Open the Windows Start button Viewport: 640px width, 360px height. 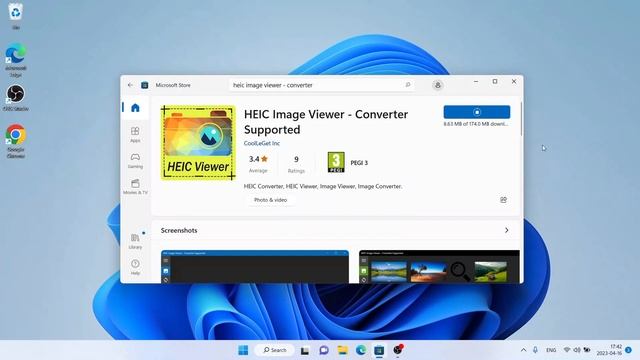click(x=243, y=350)
